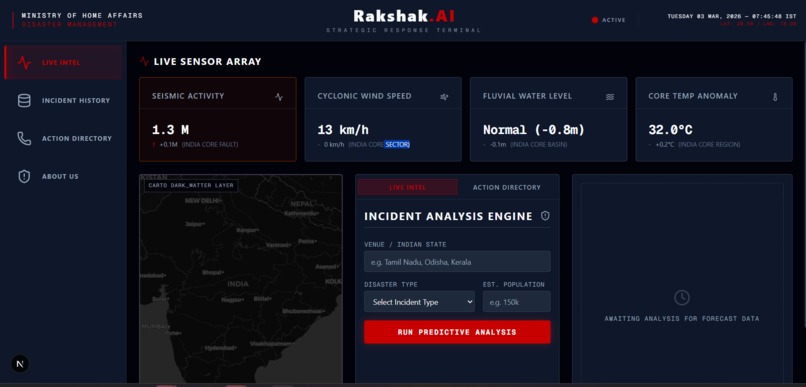The image size is (806, 387).
Task: Click the '1.3 M' seismic reading
Action: point(171,130)
